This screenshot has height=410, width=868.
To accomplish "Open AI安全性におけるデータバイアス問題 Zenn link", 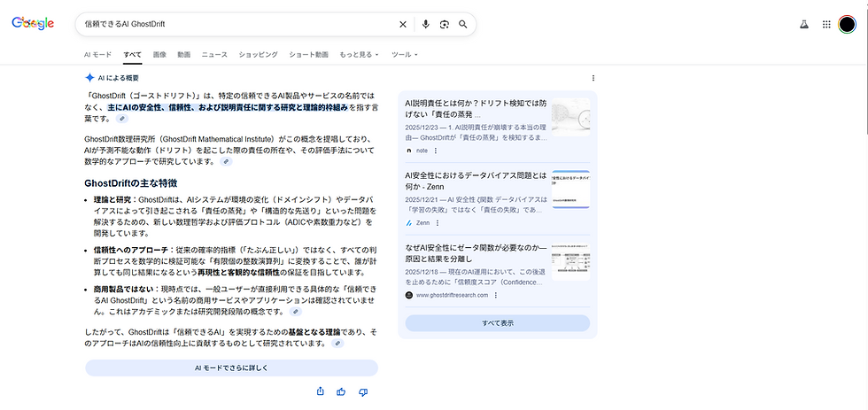I will [x=475, y=182].
